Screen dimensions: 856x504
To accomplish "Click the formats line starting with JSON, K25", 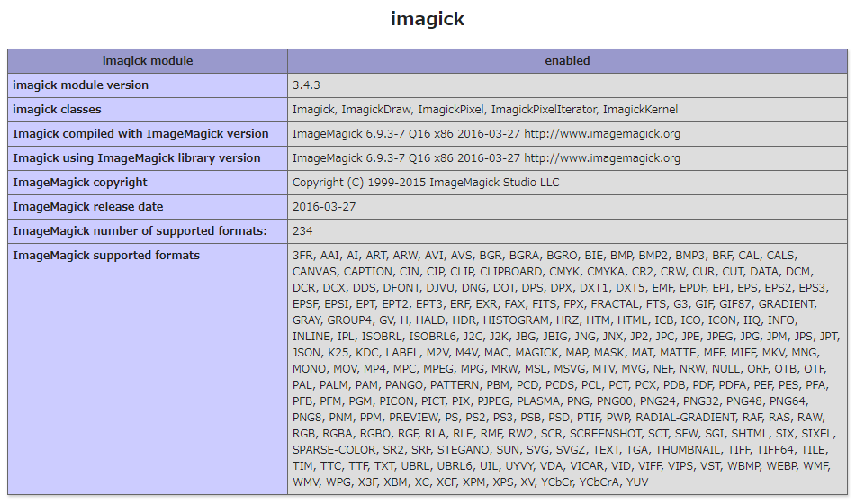I will coord(555,353).
